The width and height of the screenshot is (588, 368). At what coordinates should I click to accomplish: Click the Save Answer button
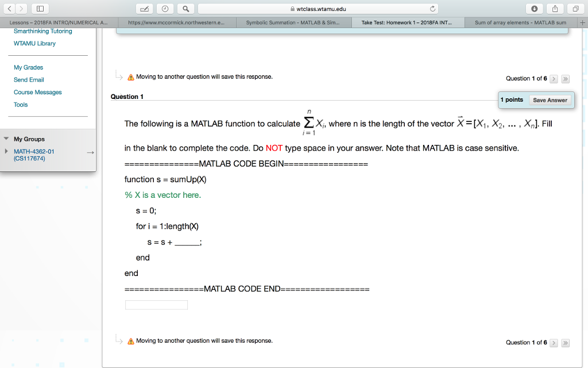tap(550, 99)
